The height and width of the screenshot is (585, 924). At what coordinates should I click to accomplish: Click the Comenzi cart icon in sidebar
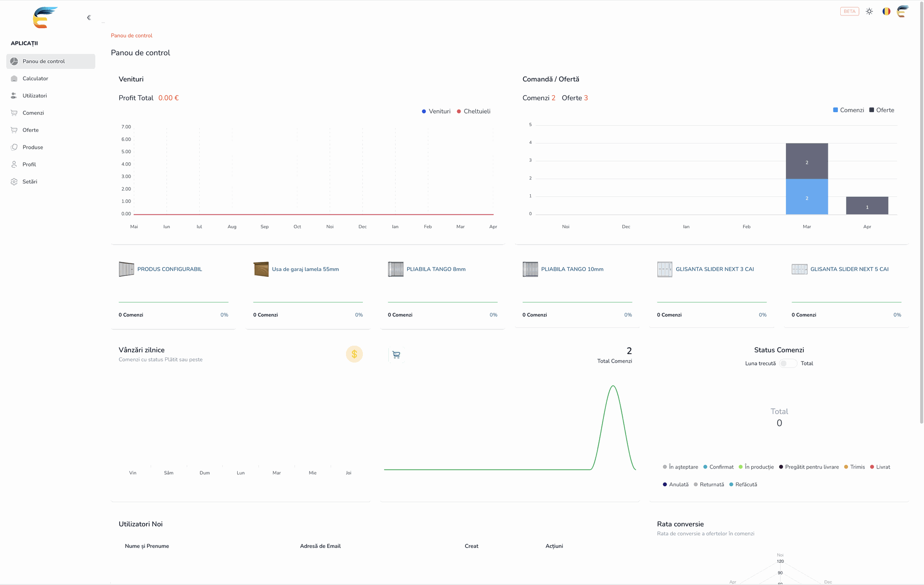coord(14,113)
